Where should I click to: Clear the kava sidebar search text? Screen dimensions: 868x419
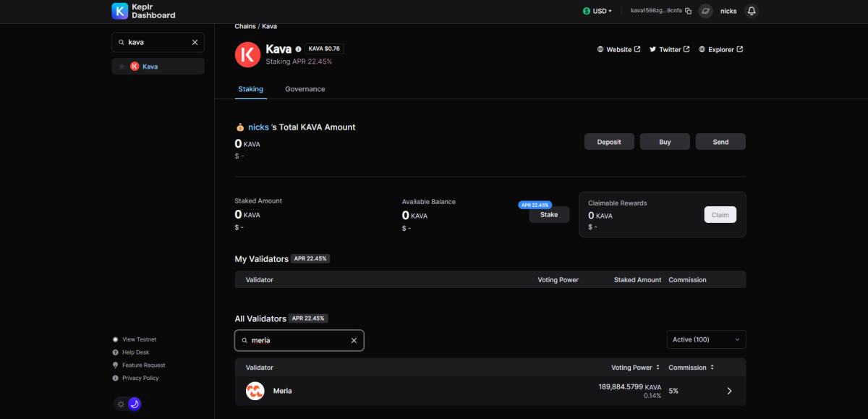click(x=195, y=42)
